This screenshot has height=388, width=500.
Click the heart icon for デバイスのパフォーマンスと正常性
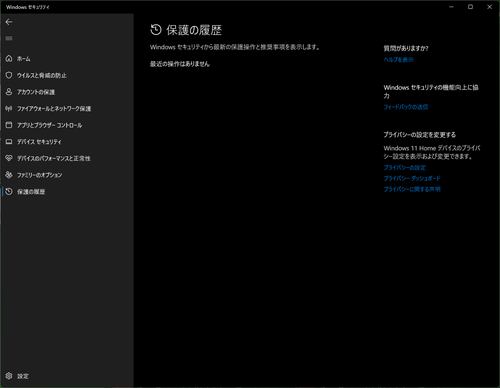(x=9, y=158)
